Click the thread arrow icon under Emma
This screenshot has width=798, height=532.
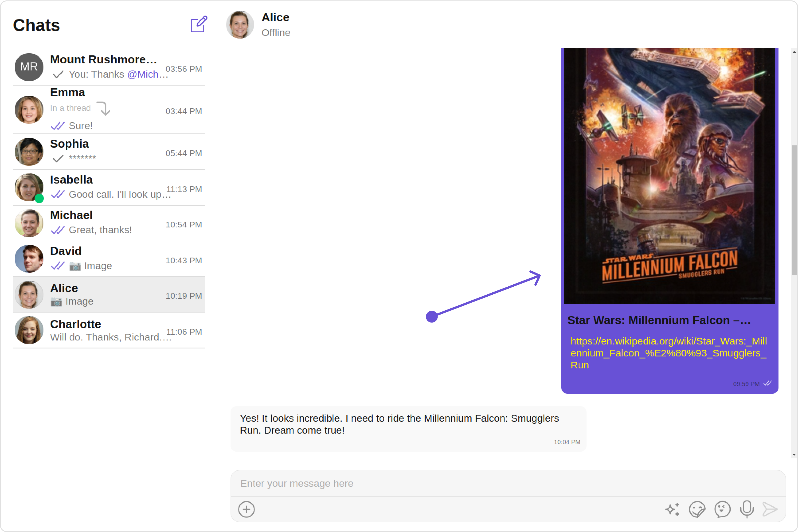[x=104, y=109]
